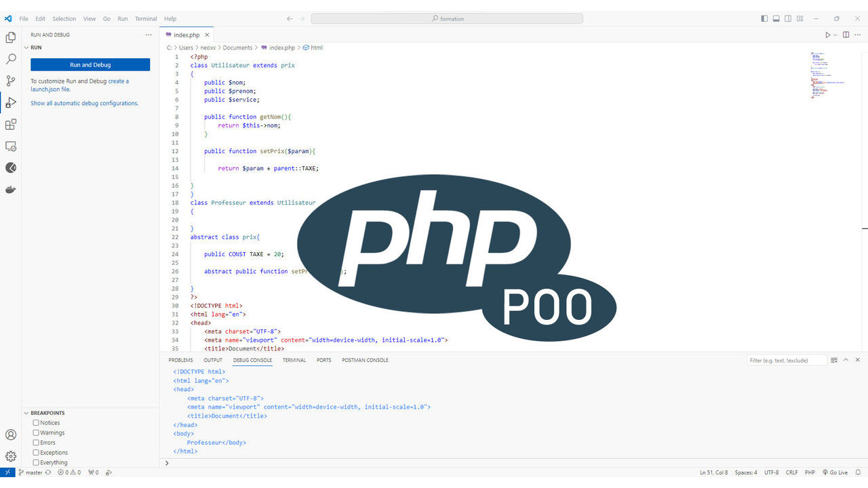Image resolution: width=868 pixels, height=488 pixels.
Task: Change PHP language mode in status bar
Action: pyautogui.click(x=810, y=472)
